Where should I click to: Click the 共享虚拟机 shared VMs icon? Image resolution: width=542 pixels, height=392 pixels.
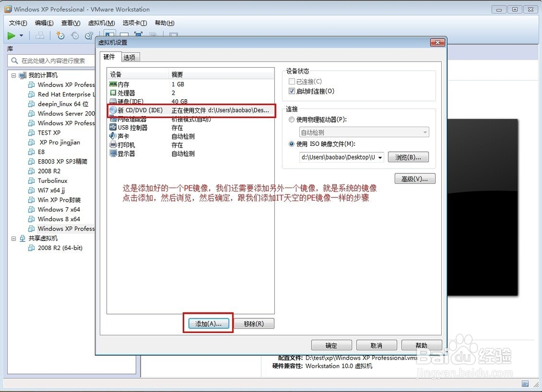(x=23, y=238)
